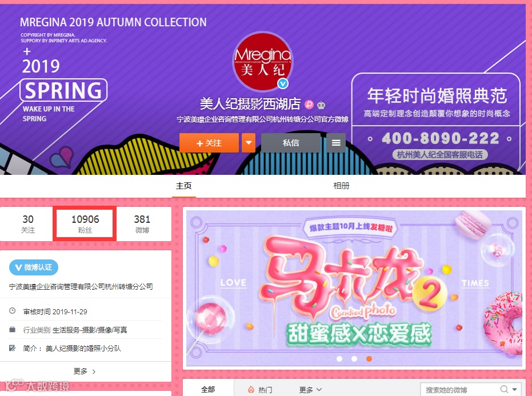
Task: Click the flame icon beside 热门
Action: pos(251,390)
